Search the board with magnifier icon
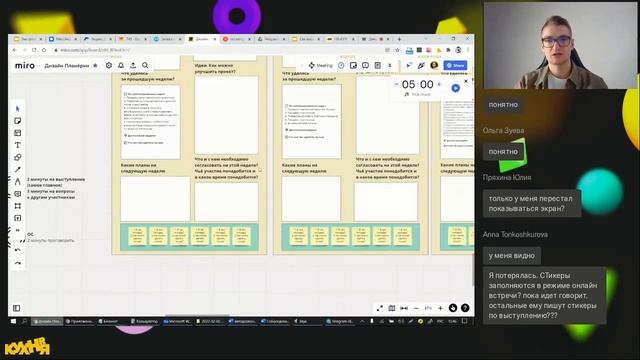This screenshot has height=360, width=640. [x=145, y=65]
